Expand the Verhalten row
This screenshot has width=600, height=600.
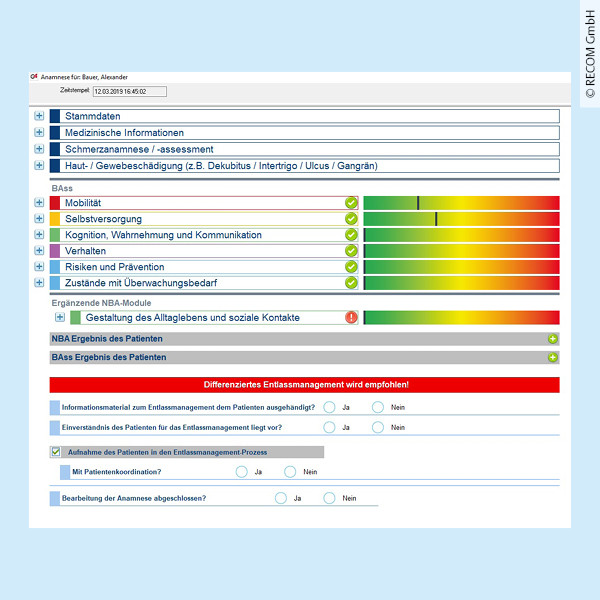point(39,250)
